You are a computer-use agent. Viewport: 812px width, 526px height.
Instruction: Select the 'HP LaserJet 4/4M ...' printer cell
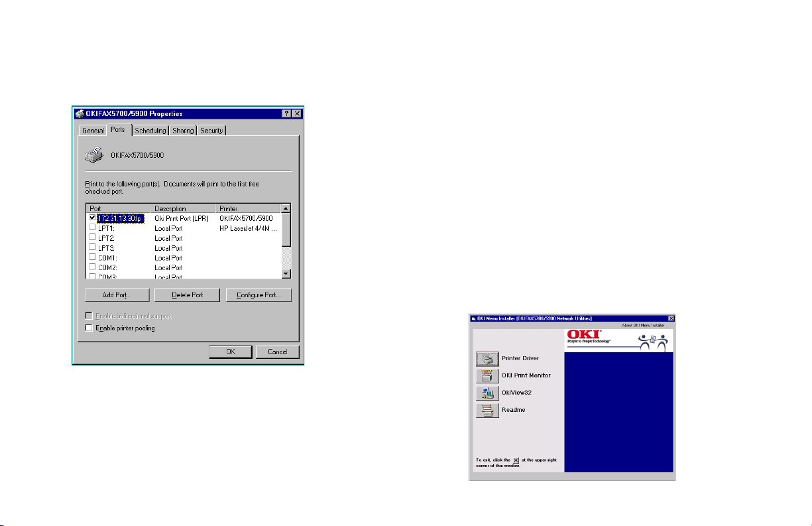[248, 228]
